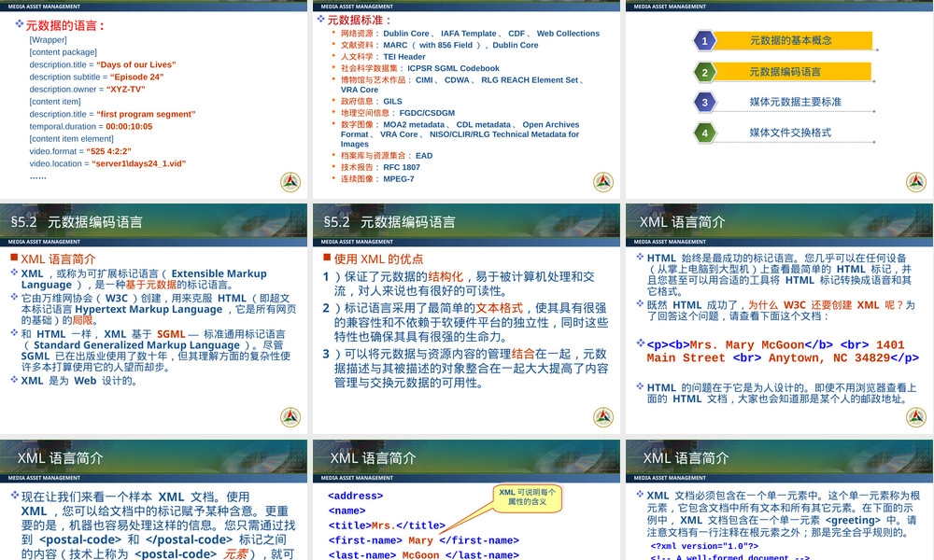Click the bullet XML 文档必须包含在一个单一元素中

[x=784, y=513]
